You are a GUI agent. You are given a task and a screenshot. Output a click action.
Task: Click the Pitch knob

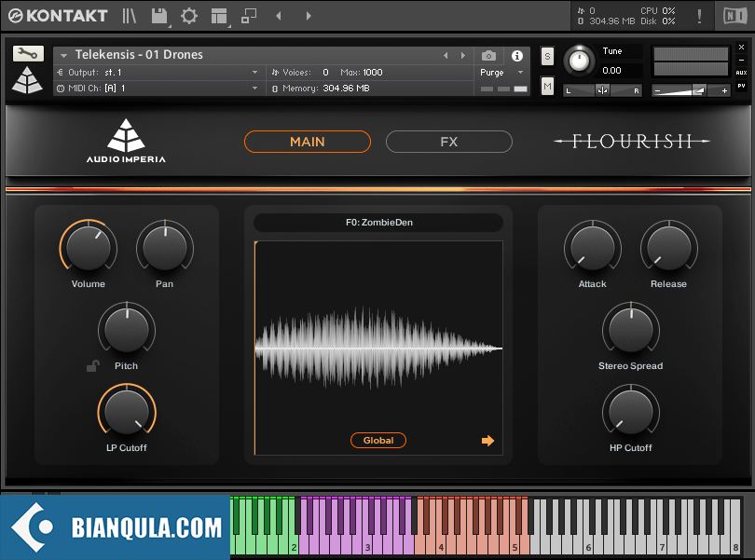(127, 329)
